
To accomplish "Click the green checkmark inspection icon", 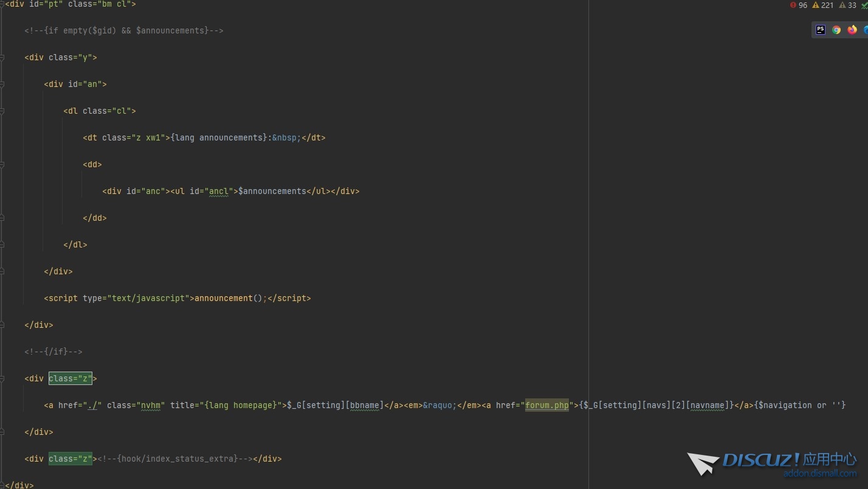I will coord(864,5).
